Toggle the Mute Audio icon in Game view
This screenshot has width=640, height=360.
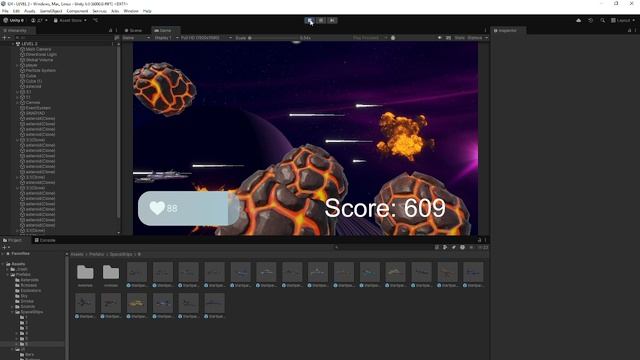440,38
